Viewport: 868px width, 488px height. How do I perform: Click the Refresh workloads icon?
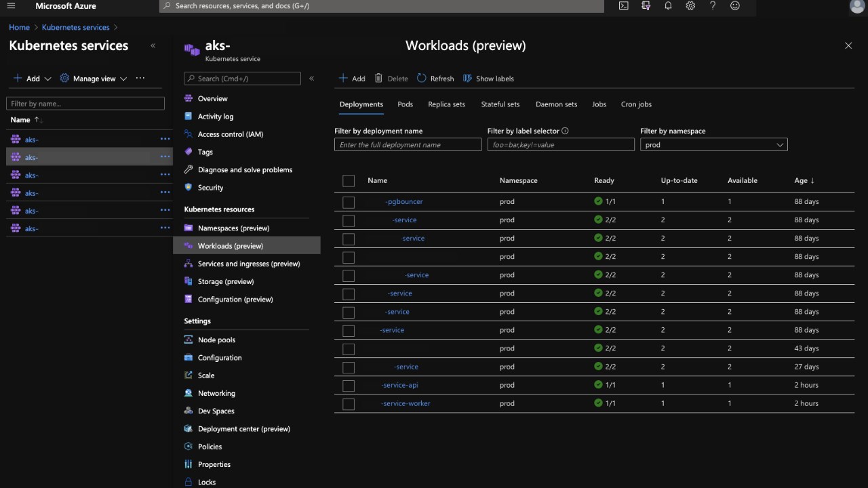coord(422,79)
